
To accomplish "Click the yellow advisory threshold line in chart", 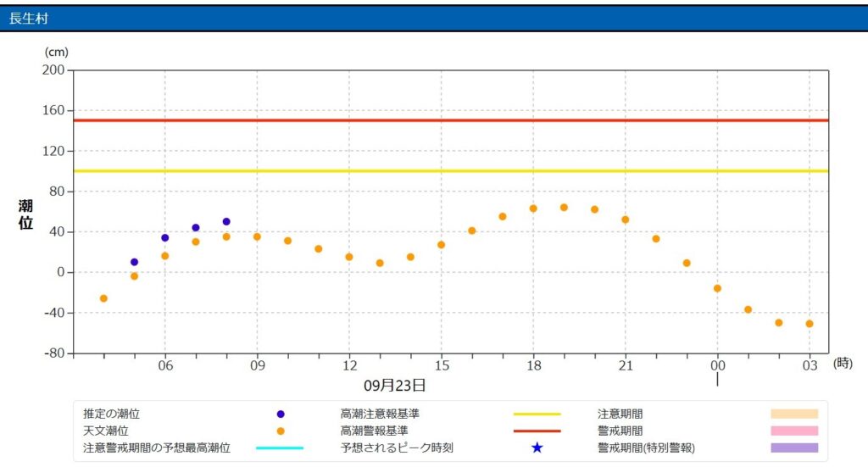I will 451,171.
